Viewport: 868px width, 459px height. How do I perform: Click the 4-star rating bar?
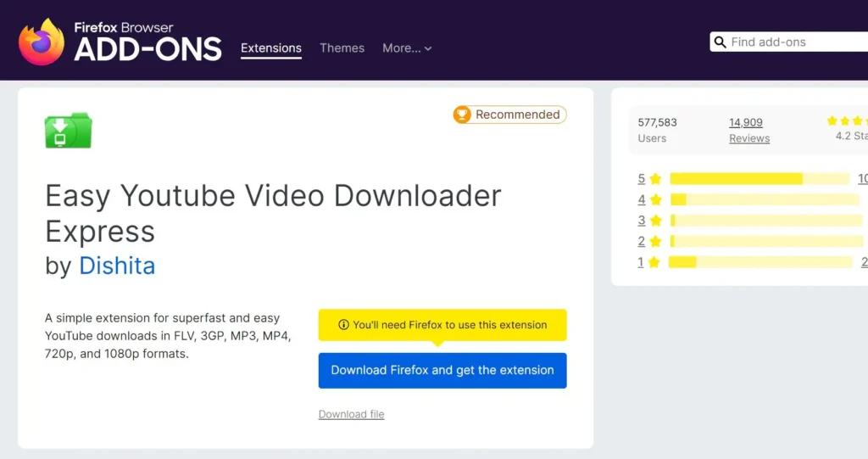tap(765, 199)
